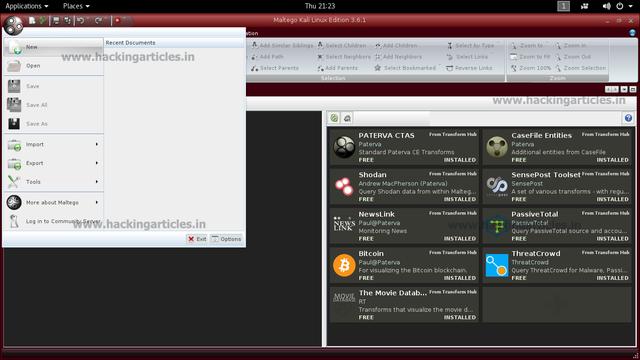Open the CaseFile Entities hub item
This screenshot has height=360, width=640.
point(557,147)
